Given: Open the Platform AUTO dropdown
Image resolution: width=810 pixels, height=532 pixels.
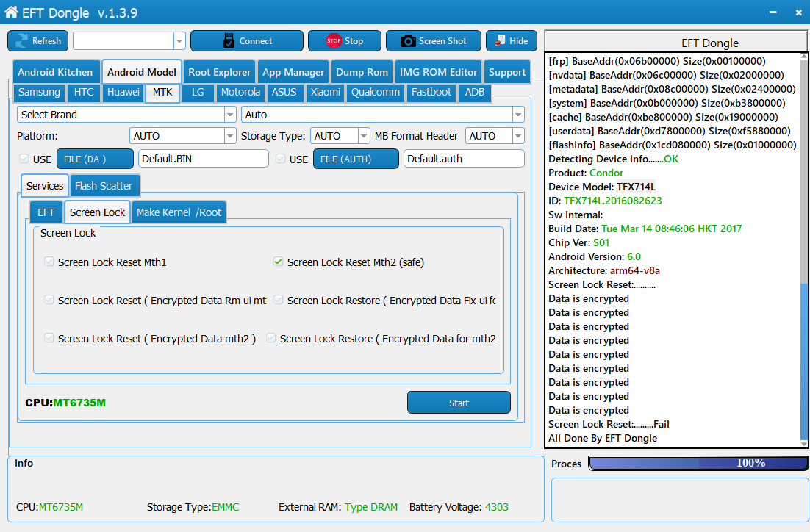Looking at the screenshot, I should [x=230, y=136].
